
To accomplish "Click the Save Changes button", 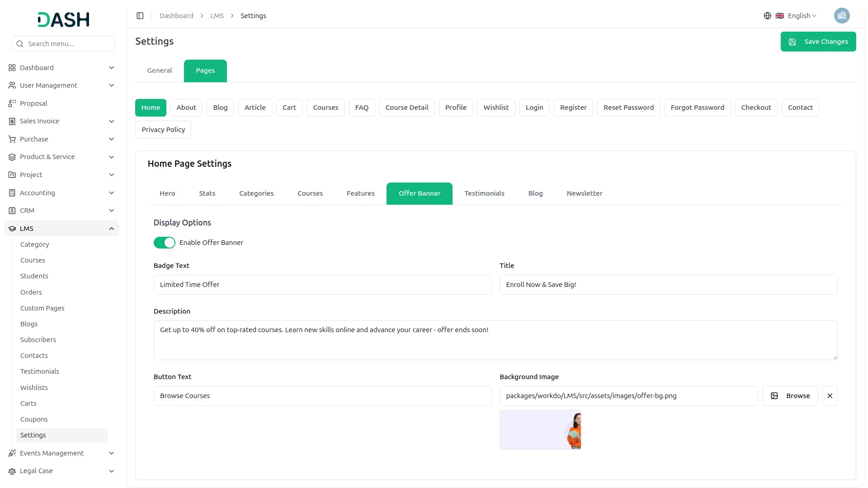I will click(x=818, y=42).
